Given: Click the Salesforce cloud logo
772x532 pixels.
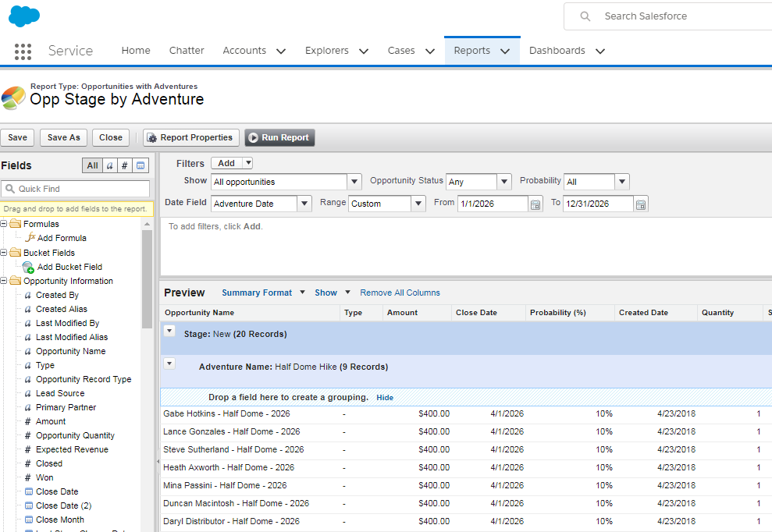Looking at the screenshot, I should (24, 16).
